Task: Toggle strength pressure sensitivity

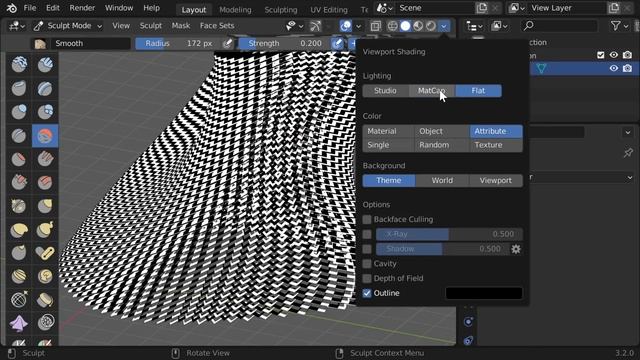Action: click(337, 43)
